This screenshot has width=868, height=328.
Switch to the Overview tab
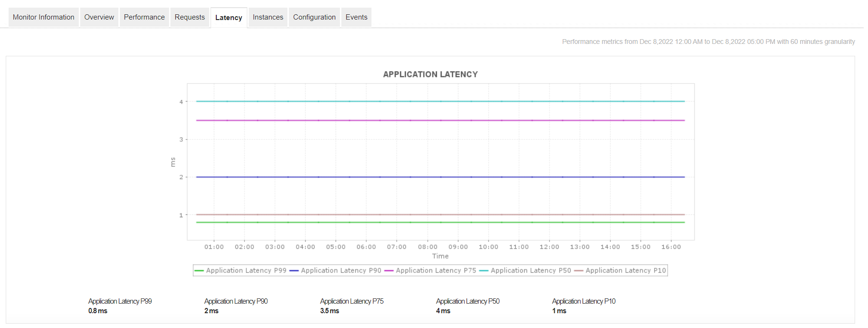99,17
